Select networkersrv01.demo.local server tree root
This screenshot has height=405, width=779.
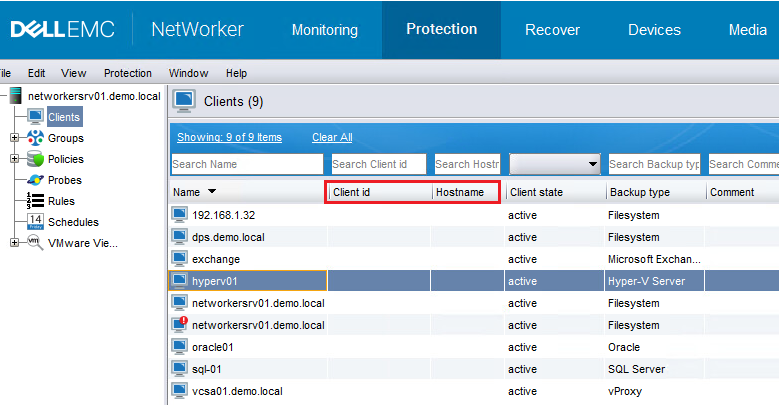[x=94, y=96]
